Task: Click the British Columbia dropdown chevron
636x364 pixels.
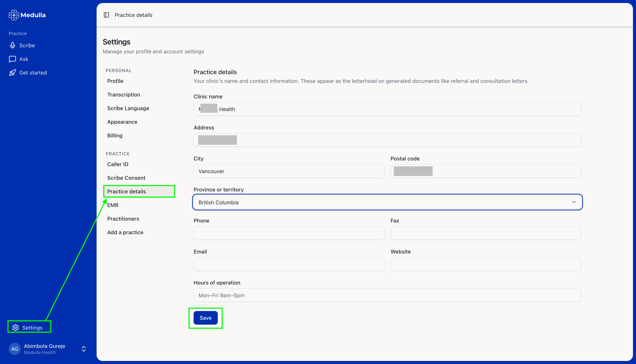Action: click(x=574, y=202)
